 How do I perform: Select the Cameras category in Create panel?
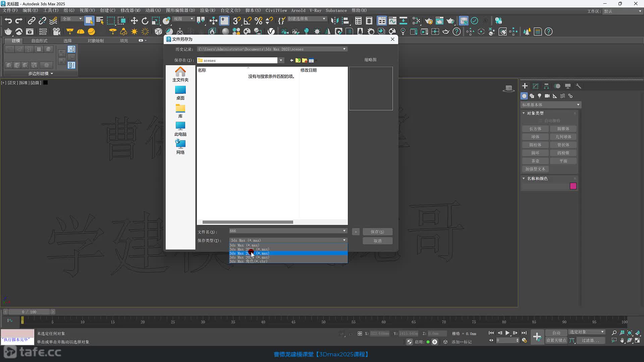[x=547, y=96]
